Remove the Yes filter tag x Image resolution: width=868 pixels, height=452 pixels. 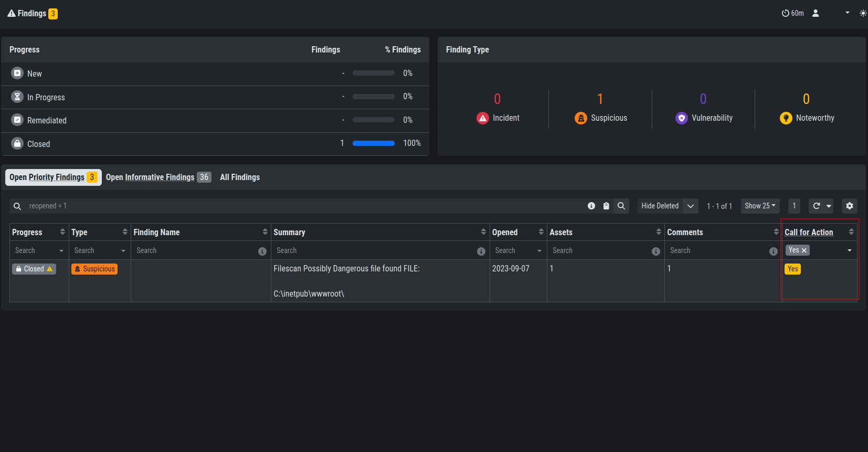coord(804,250)
